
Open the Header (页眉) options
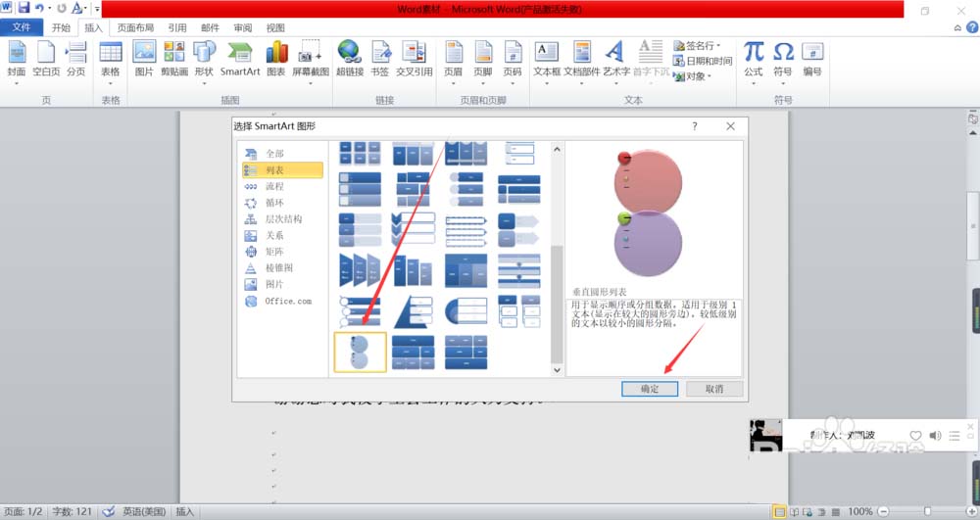(453, 61)
